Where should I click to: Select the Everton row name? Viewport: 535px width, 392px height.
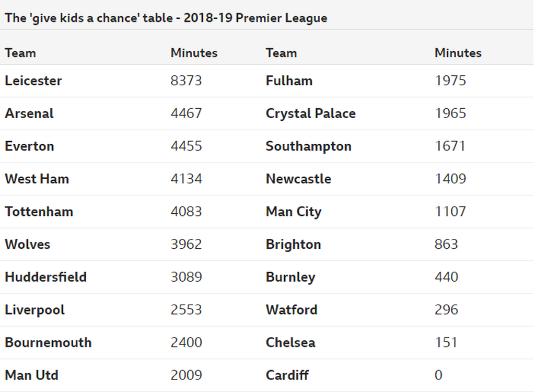click(x=29, y=146)
